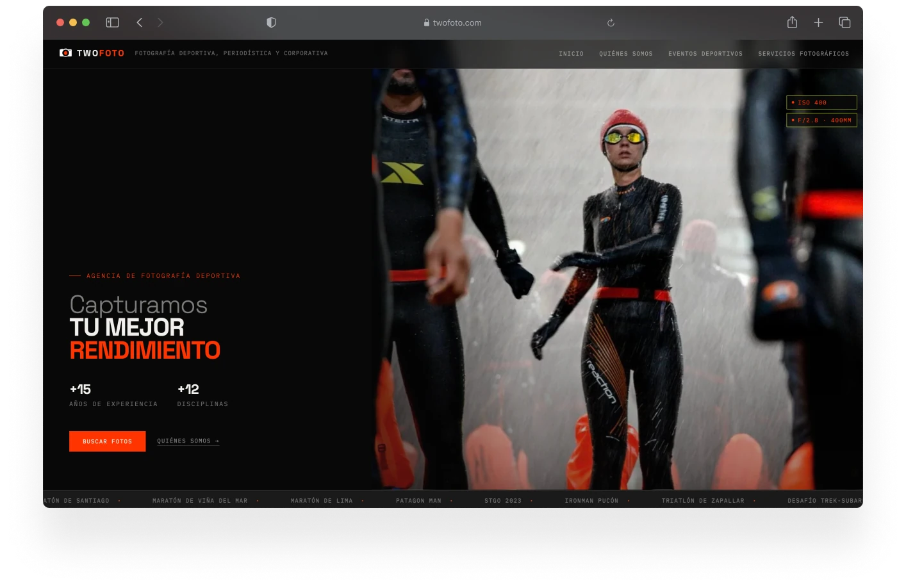Click the +12 disciplinas stat
The height and width of the screenshot is (588, 906).
click(202, 395)
